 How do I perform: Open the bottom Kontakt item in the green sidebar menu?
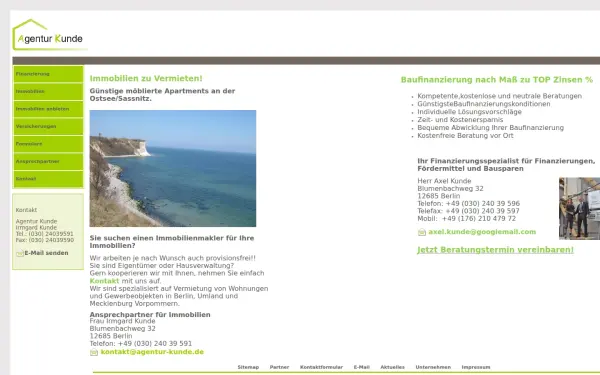click(48, 179)
